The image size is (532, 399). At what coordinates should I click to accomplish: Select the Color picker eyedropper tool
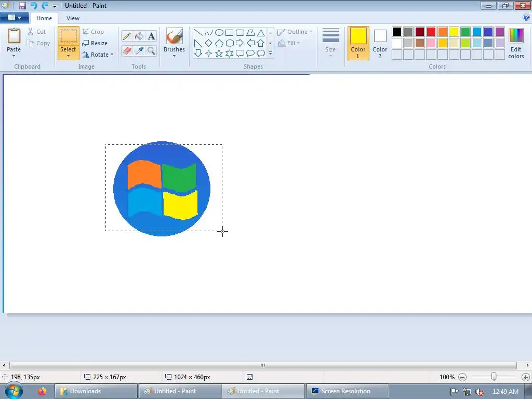click(x=139, y=50)
